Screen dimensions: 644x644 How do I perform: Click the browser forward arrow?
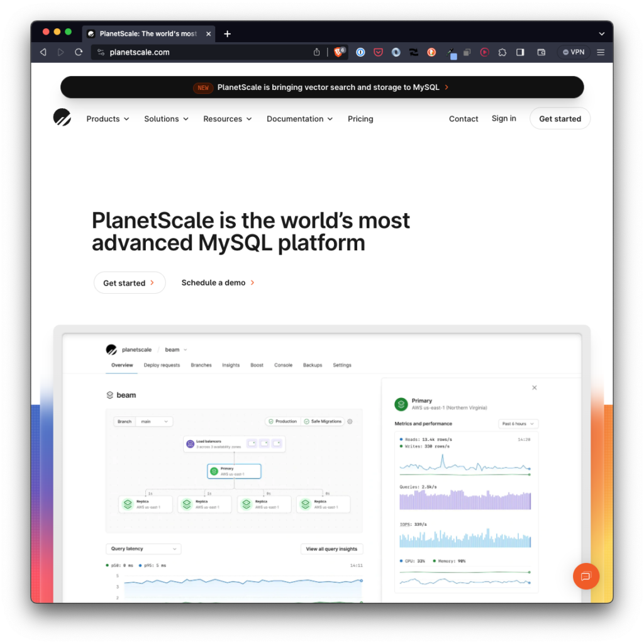(x=61, y=52)
